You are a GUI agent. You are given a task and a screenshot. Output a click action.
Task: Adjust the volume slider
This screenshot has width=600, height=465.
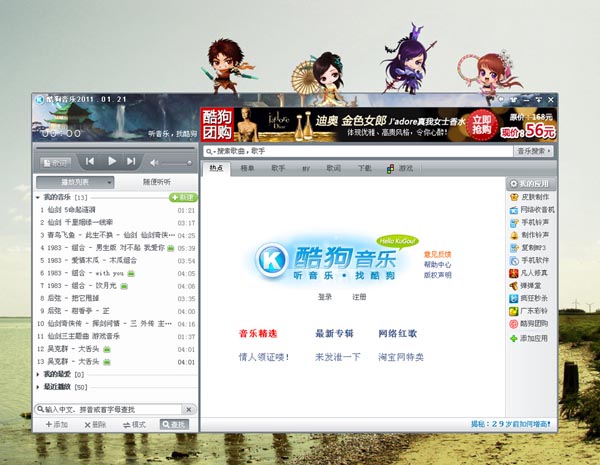point(176,163)
